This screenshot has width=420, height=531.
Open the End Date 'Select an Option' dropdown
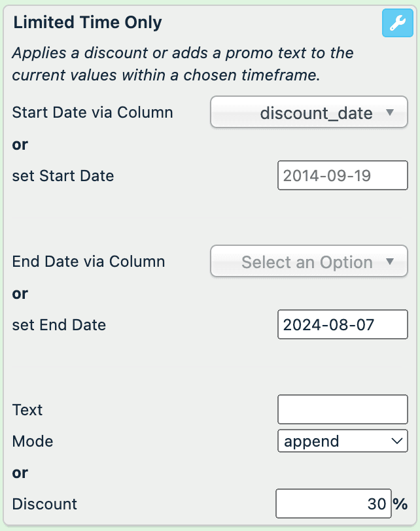309,262
